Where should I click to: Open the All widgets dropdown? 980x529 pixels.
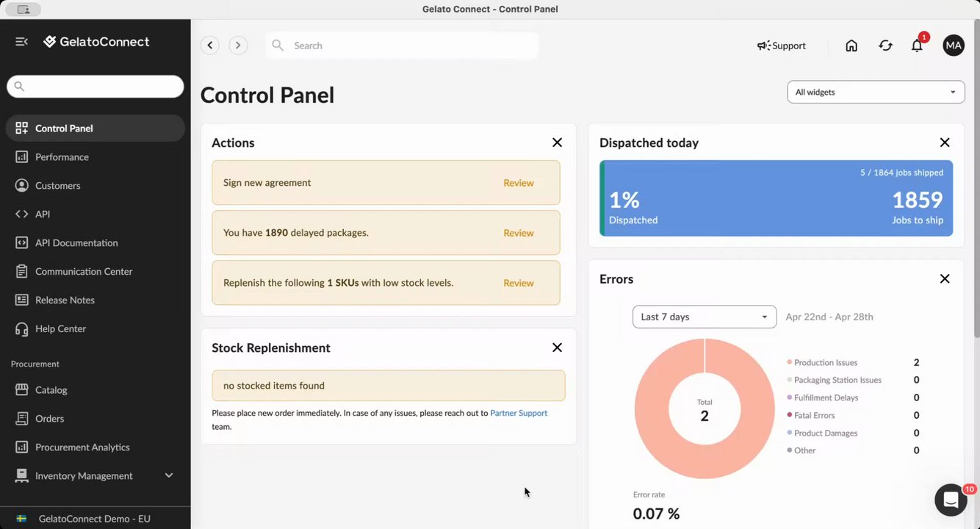click(876, 92)
